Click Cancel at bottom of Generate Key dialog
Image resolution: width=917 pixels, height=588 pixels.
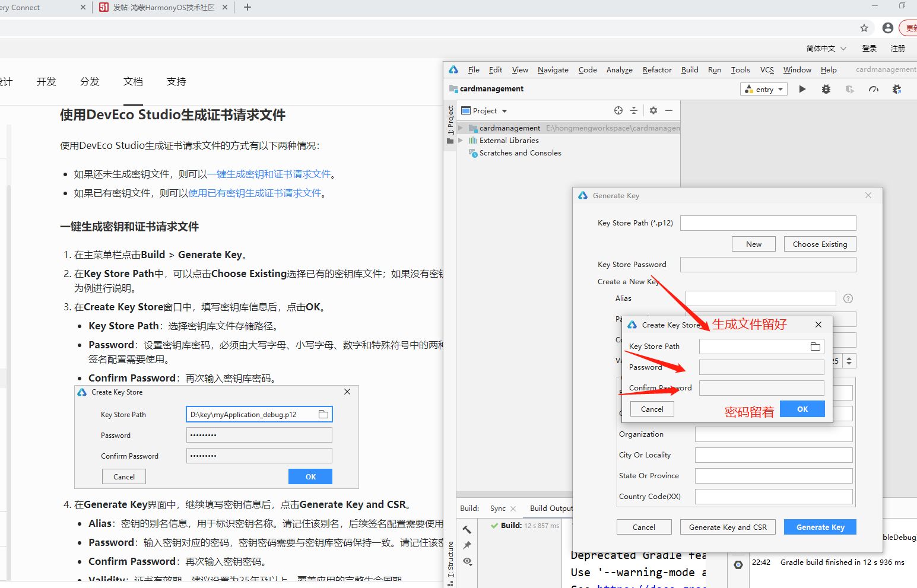[644, 527]
